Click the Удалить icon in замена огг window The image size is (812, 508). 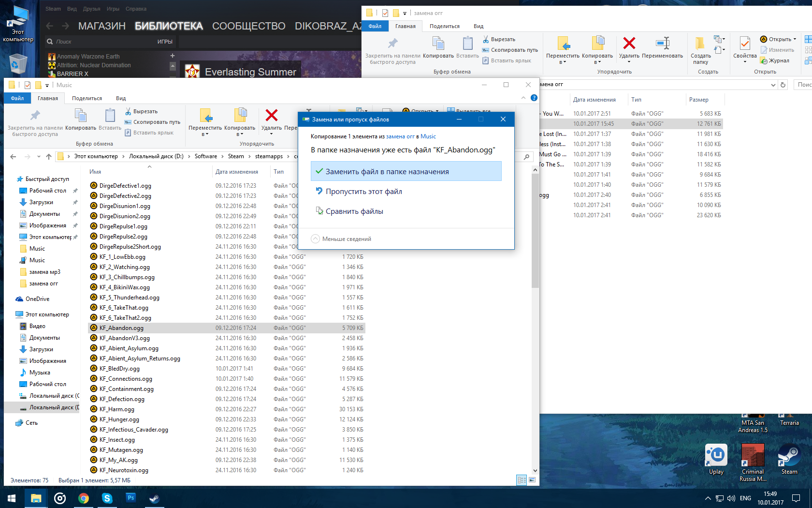(x=629, y=43)
